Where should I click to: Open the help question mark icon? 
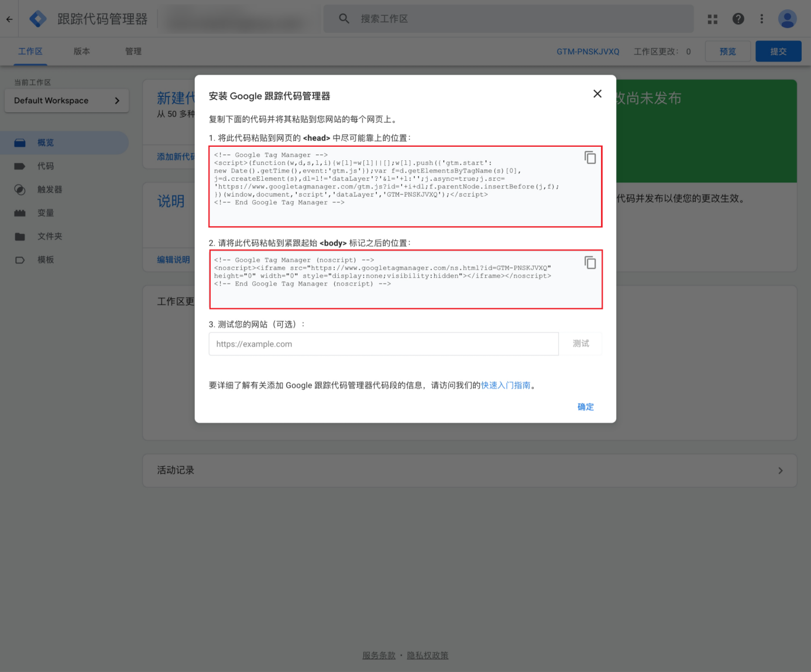tap(738, 19)
